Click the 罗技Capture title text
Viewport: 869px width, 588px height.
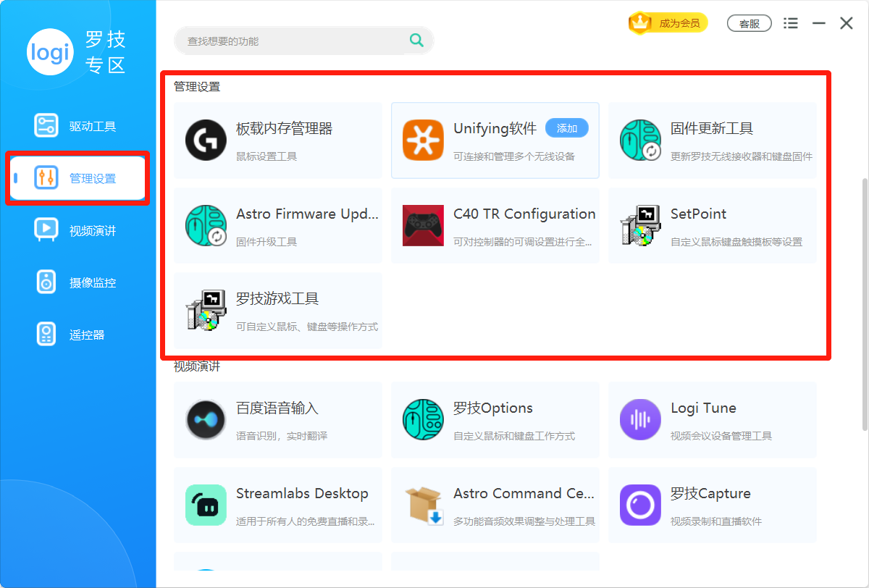[x=710, y=494]
